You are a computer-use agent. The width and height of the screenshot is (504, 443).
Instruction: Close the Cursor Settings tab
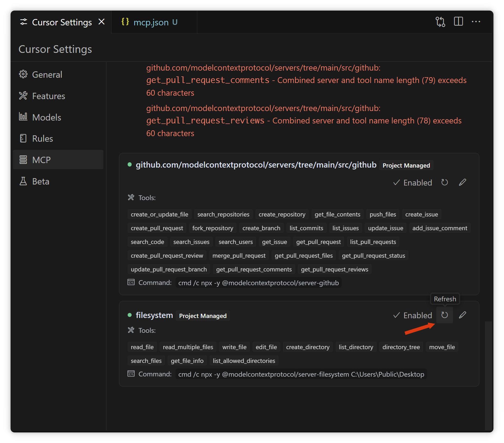(x=101, y=22)
